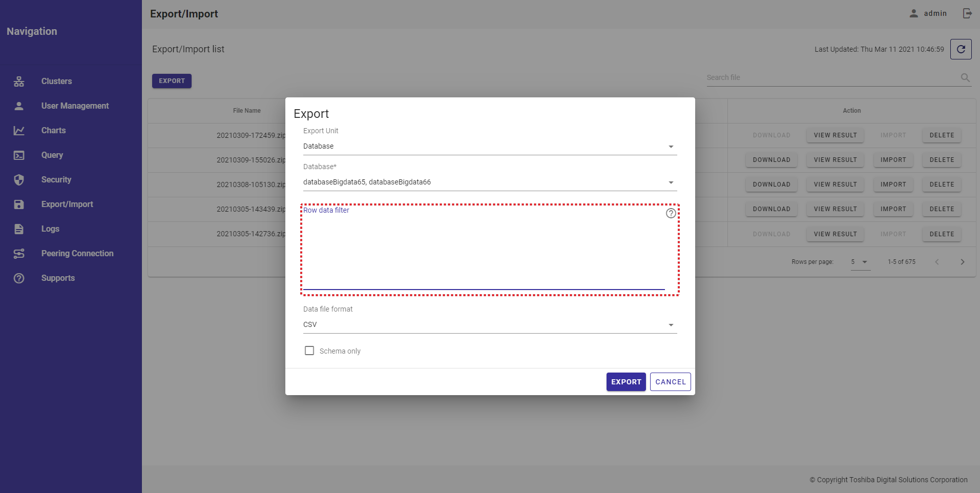This screenshot has width=980, height=493.
Task: Click DELETE for 20210309-155026.zip
Action: pos(942,160)
